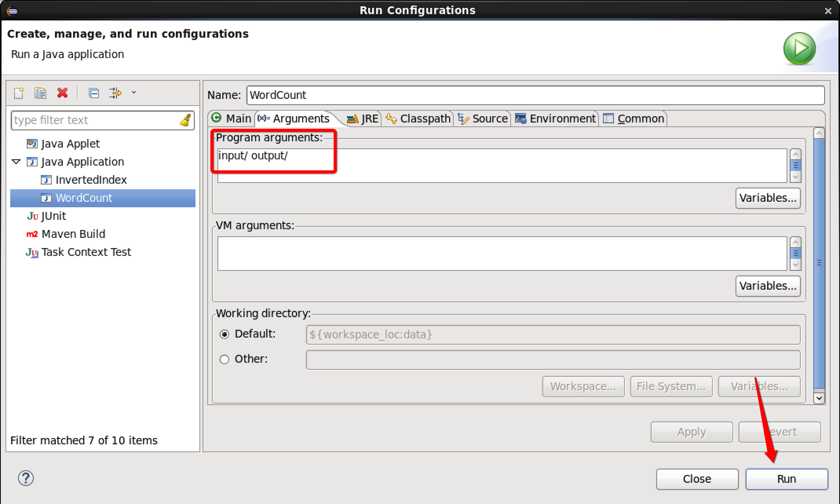Click the New launch configuration icon
This screenshot has width=840, height=504.
tap(19, 93)
